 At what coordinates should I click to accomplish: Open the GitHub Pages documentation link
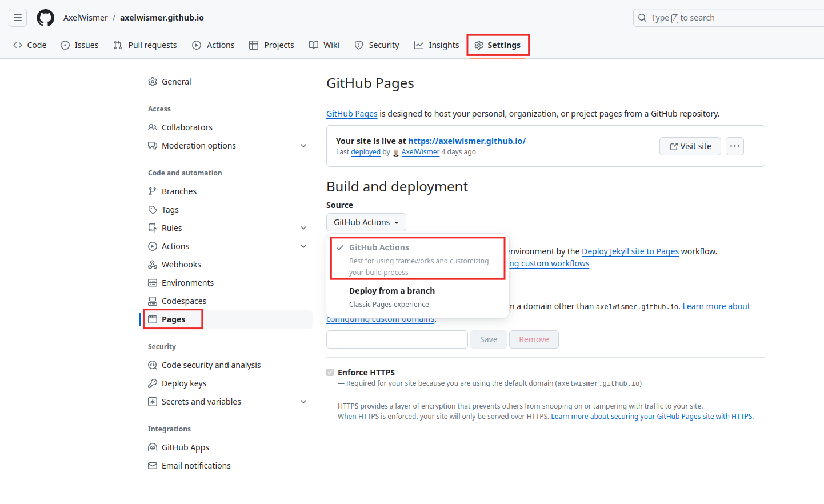coord(352,114)
